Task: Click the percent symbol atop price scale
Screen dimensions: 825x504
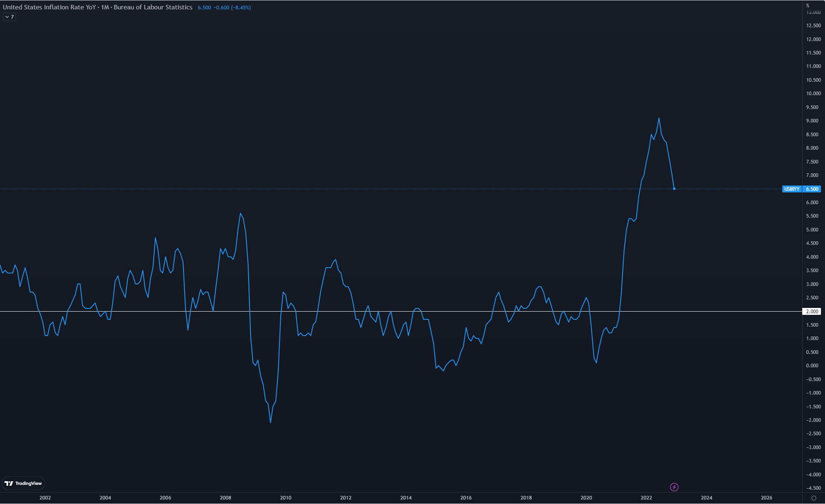Action: [x=808, y=6]
